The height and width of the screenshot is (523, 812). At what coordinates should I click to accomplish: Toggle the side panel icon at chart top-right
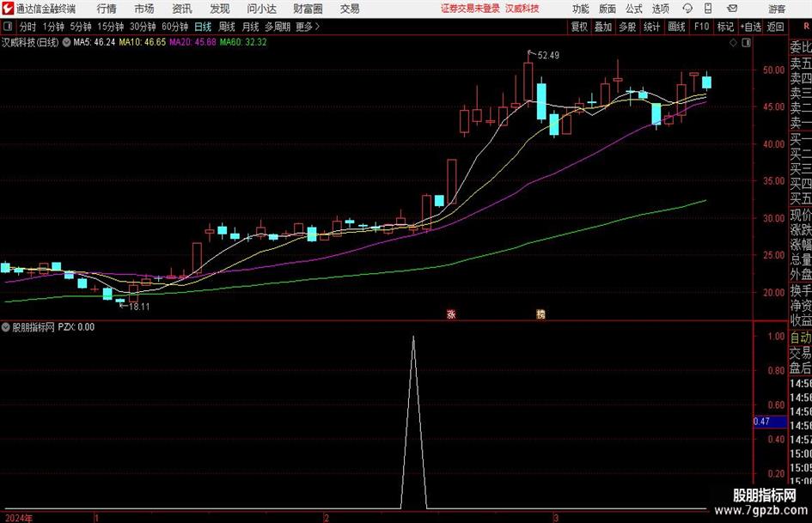tap(746, 43)
